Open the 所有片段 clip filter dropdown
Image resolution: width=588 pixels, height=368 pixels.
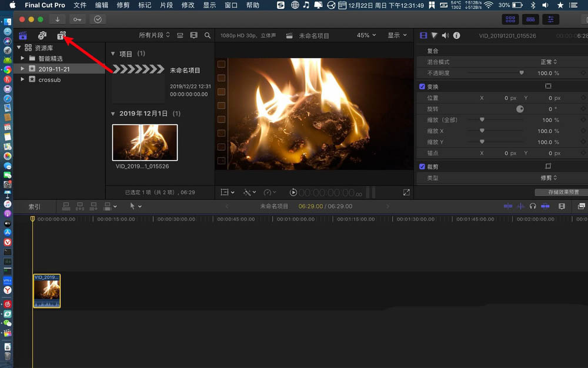154,35
